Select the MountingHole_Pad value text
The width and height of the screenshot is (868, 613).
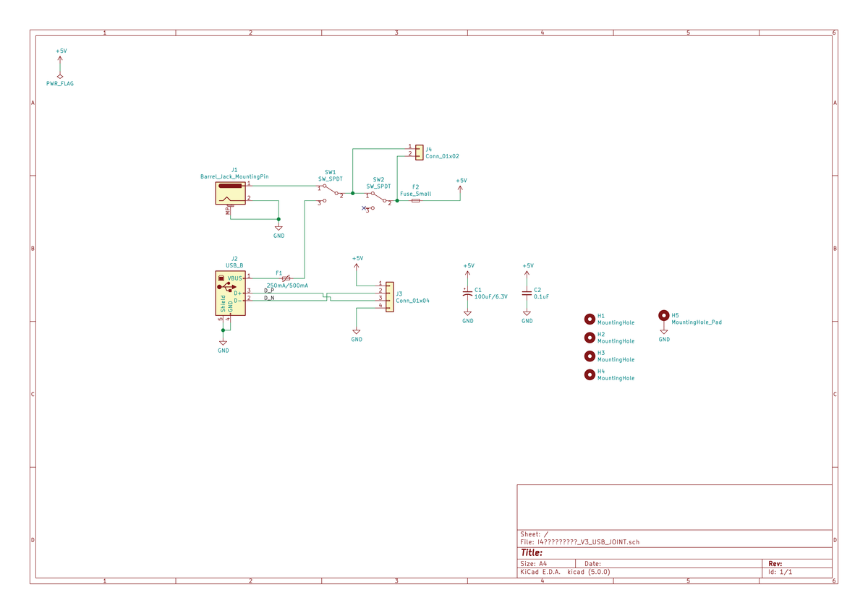coord(697,322)
